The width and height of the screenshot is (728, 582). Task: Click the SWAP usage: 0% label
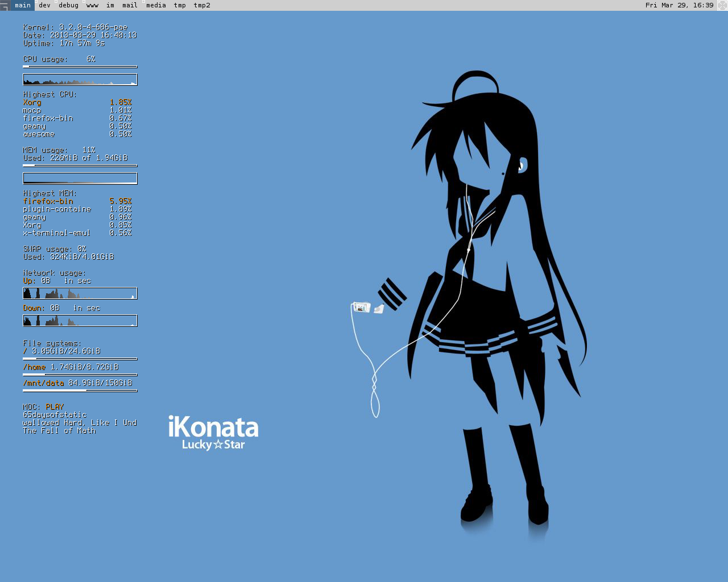click(55, 249)
